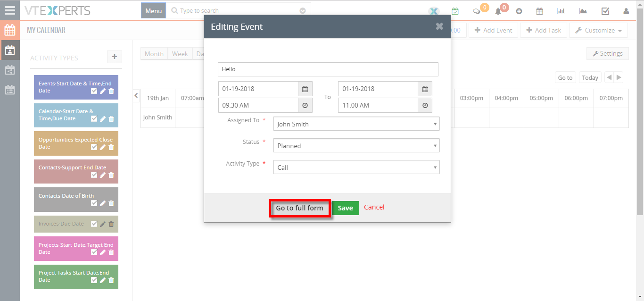Open end date calendar picker icon
This screenshot has height=301, width=644.
(x=425, y=89)
